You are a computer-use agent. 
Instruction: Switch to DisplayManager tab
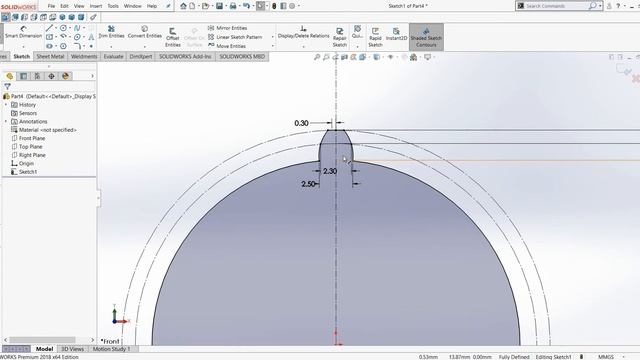click(65, 76)
